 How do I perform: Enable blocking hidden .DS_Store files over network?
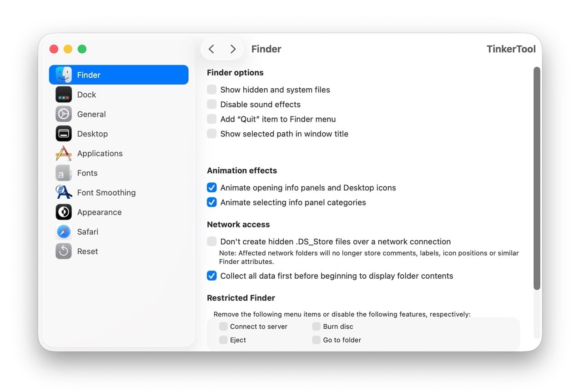tap(211, 241)
